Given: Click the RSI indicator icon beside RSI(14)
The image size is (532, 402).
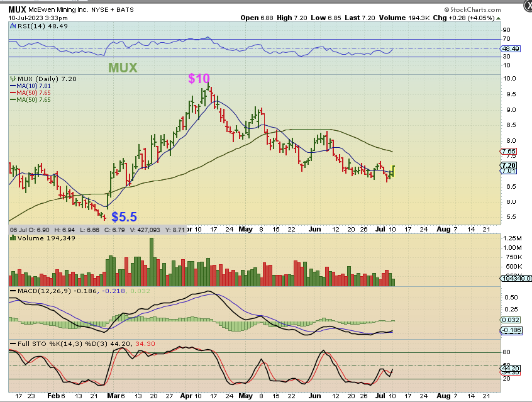Looking at the screenshot, I should pos(13,26).
